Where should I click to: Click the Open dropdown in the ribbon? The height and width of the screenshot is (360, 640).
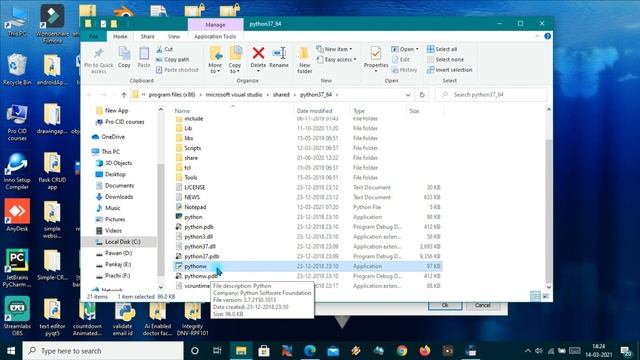(405, 49)
